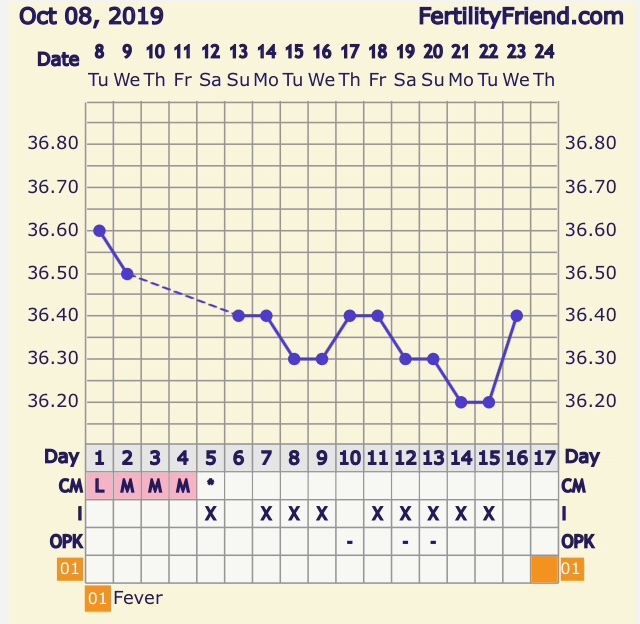
Task: Click the medium flow 'M' cell on Day 4
Action: 183,486
